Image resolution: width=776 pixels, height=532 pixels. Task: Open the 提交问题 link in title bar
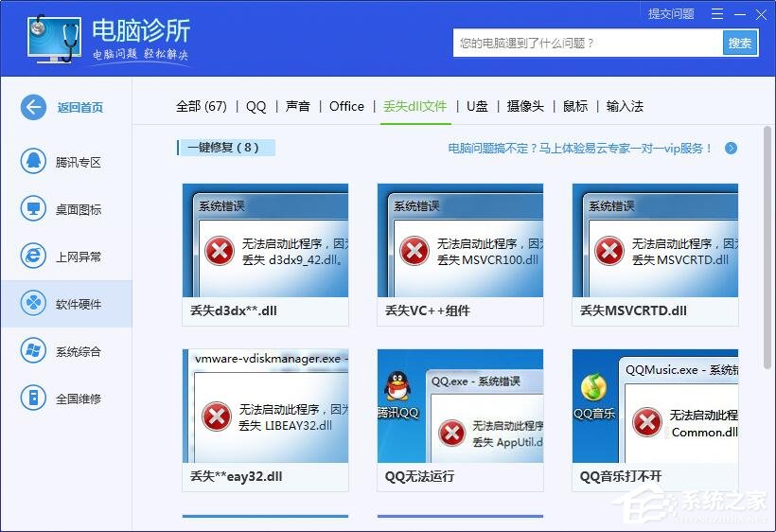(x=671, y=14)
